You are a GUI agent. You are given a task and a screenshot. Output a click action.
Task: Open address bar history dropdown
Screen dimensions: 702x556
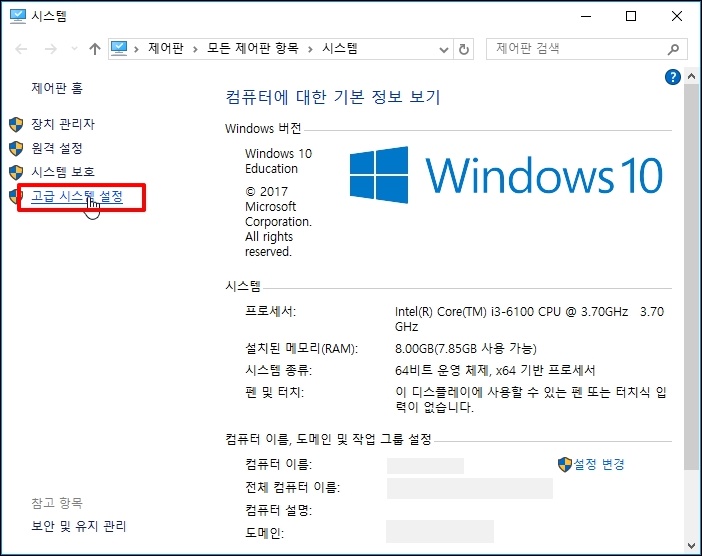(444, 49)
